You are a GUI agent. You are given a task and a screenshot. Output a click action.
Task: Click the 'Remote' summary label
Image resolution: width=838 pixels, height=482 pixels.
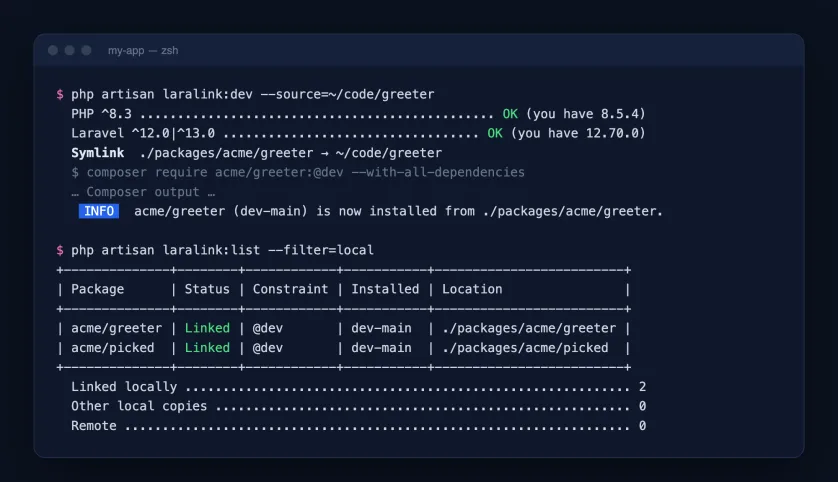pos(94,426)
